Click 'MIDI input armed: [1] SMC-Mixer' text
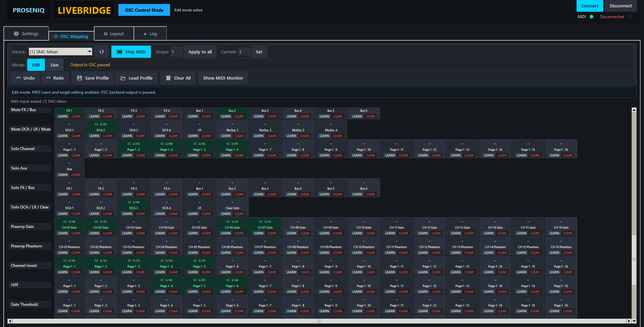 [39, 101]
